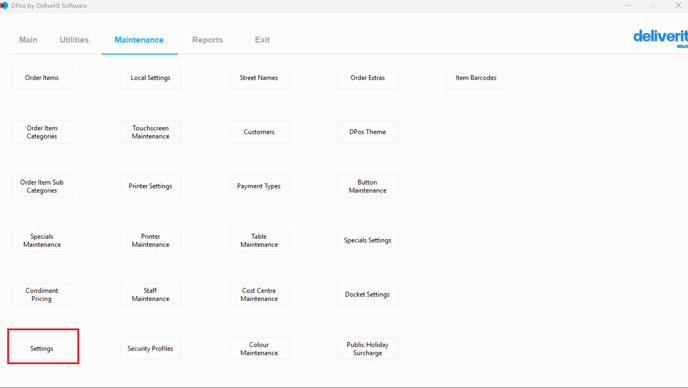Click the DPos app icon in title bar
Viewport: 688px width, 388px height.
tap(4, 5)
